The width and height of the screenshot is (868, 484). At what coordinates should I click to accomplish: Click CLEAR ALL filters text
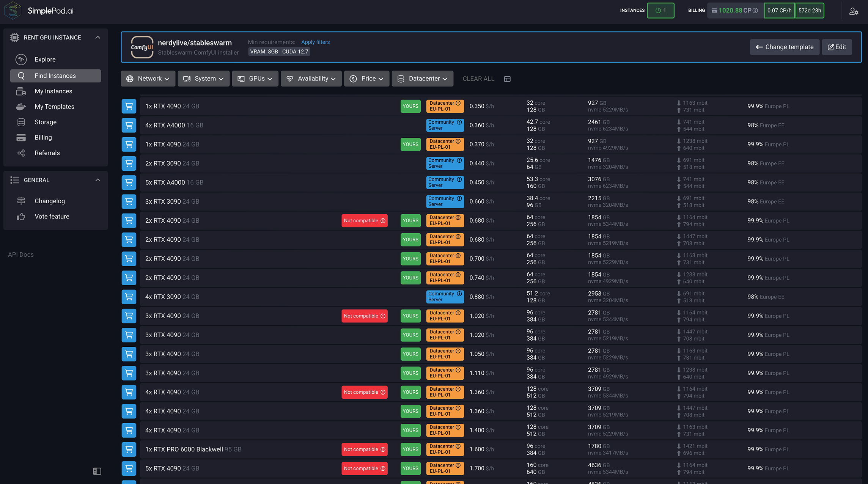[x=478, y=79]
